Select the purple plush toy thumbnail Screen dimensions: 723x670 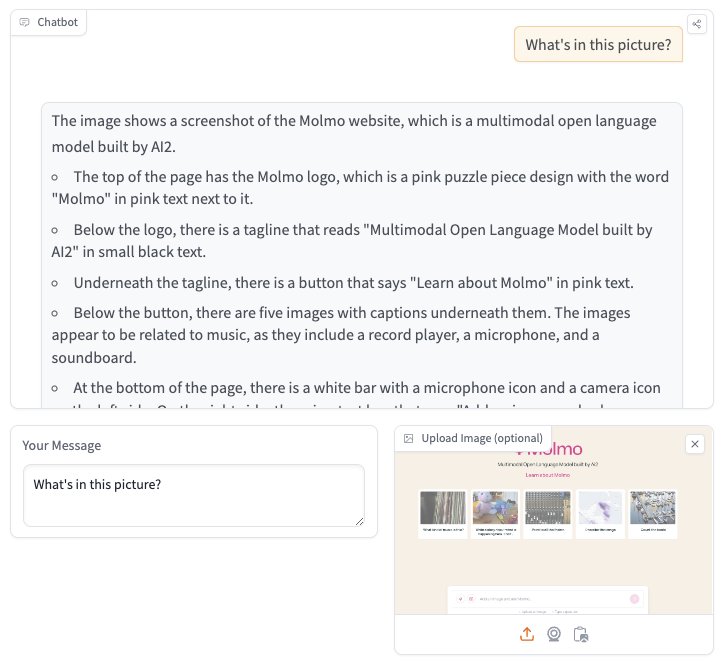(x=495, y=507)
